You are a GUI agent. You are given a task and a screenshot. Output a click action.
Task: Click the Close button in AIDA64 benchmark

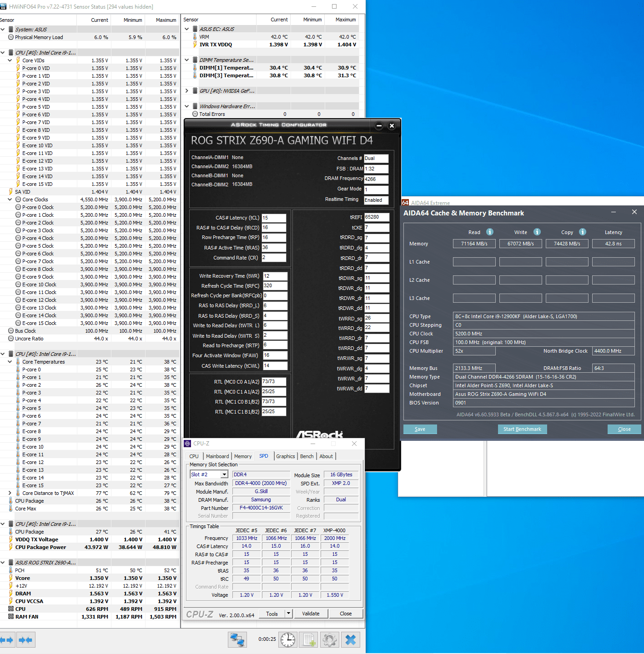coord(624,429)
